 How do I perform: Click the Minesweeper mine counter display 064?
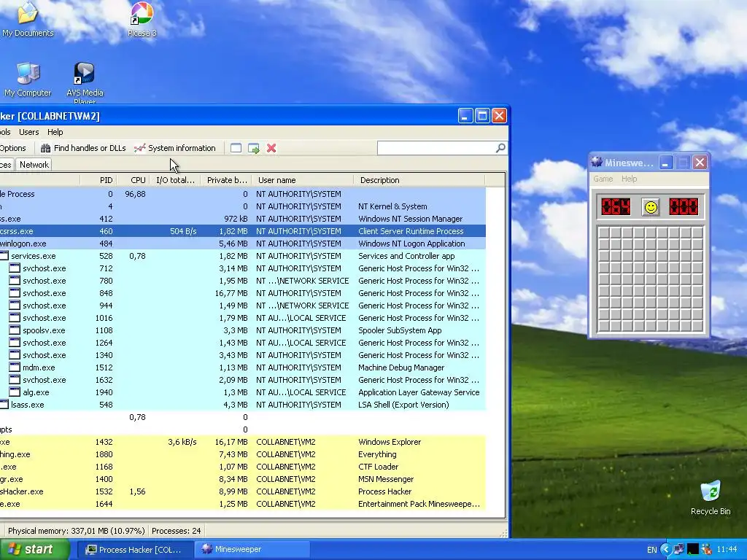pos(616,206)
